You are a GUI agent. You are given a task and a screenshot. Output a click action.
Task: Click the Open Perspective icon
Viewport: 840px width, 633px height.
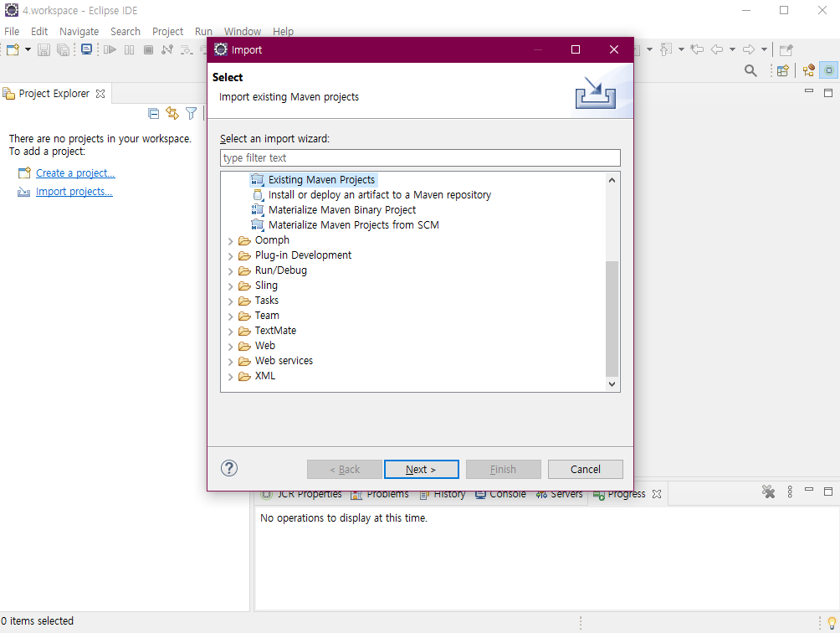(782, 70)
